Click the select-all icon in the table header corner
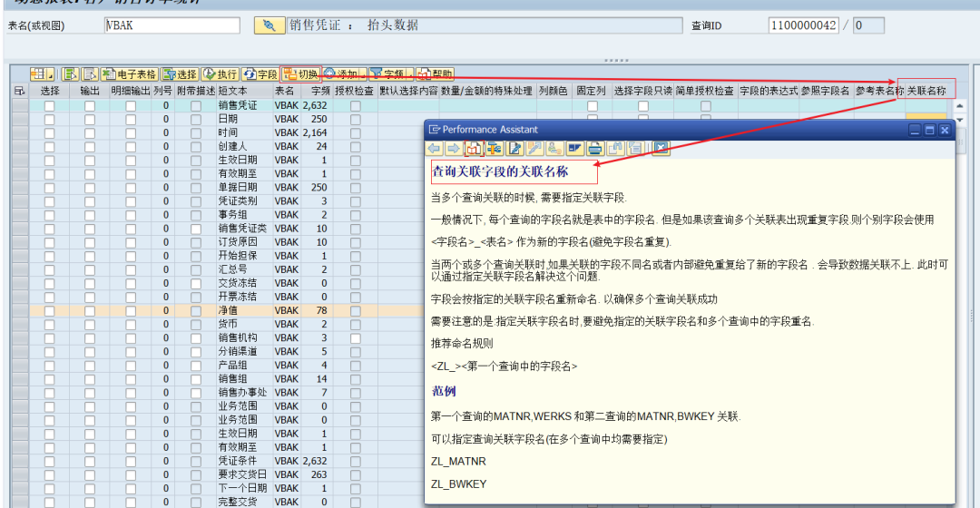980x508 pixels. [x=19, y=92]
